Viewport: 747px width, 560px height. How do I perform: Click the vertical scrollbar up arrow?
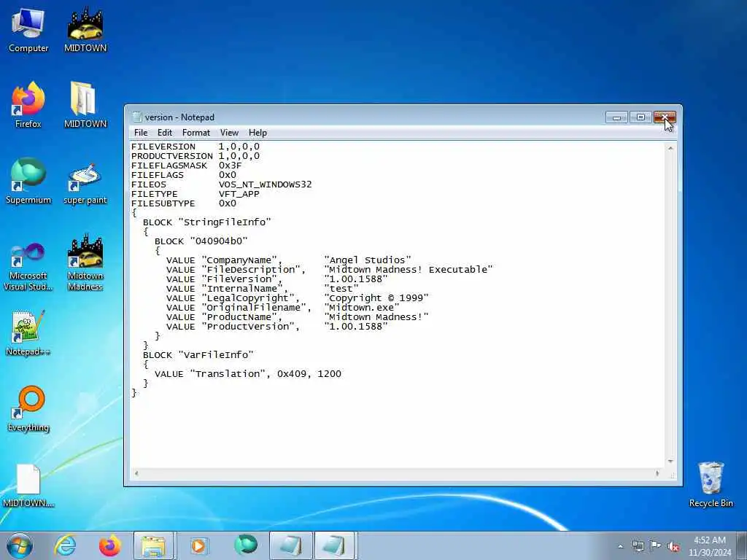click(x=670, y=149)
